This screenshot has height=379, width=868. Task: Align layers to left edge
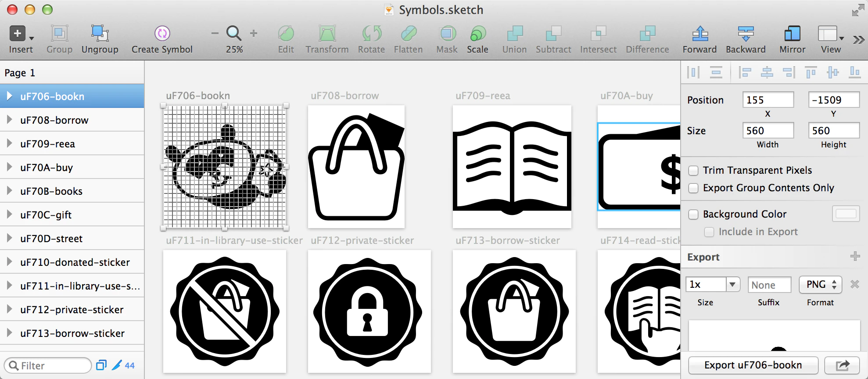pyautogui.click(x=745, y=72)
